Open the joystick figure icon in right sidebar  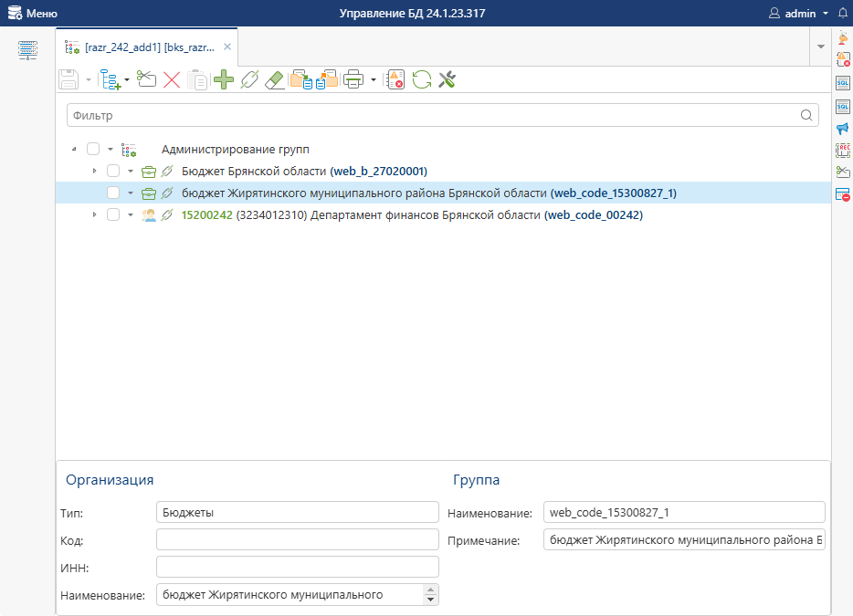coord(843,37)
